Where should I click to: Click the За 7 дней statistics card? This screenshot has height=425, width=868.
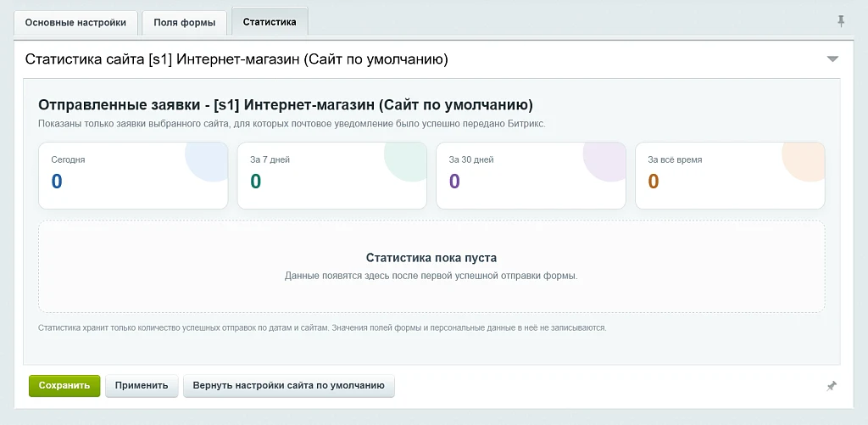click(332, 176)
